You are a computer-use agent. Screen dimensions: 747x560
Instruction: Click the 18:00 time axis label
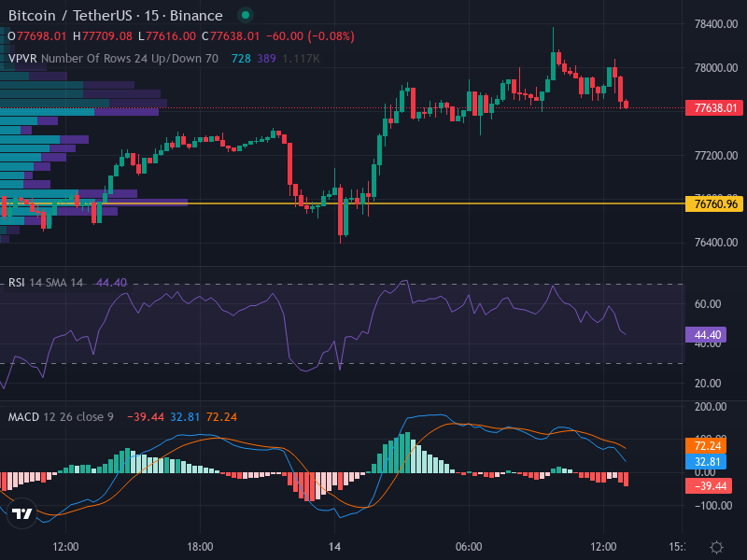tap(200, 547)
